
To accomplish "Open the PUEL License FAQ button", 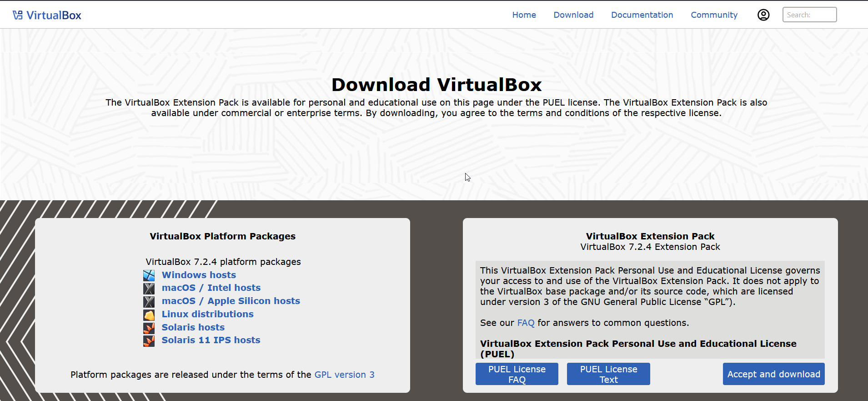I will point(517,374).
